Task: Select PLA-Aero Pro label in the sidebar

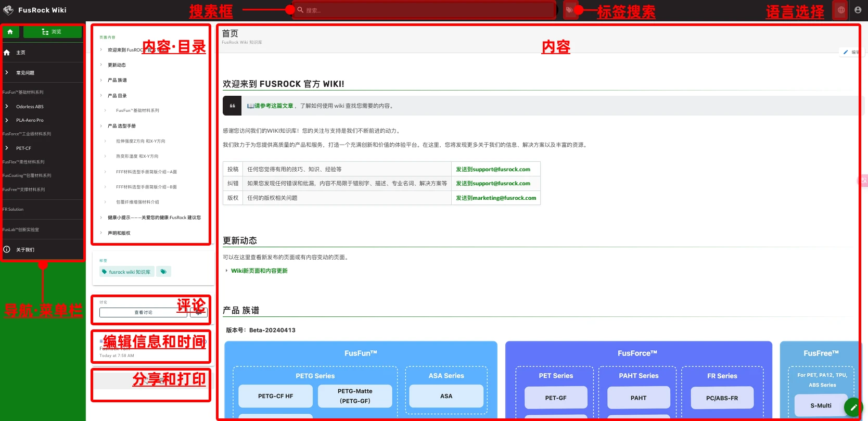Action: [x=30, y=120]
